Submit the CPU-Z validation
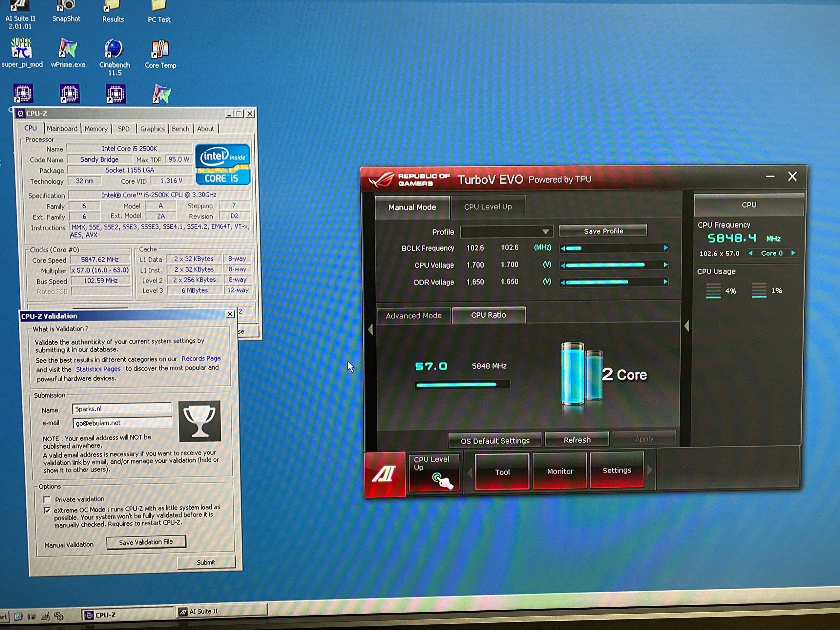This screenshot has width=840, height=630. 206,562
